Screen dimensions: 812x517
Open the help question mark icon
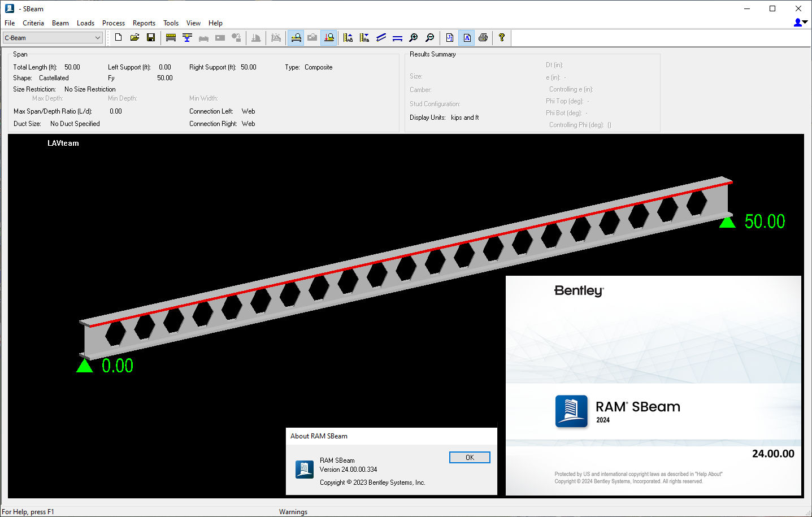click(502, 37)
